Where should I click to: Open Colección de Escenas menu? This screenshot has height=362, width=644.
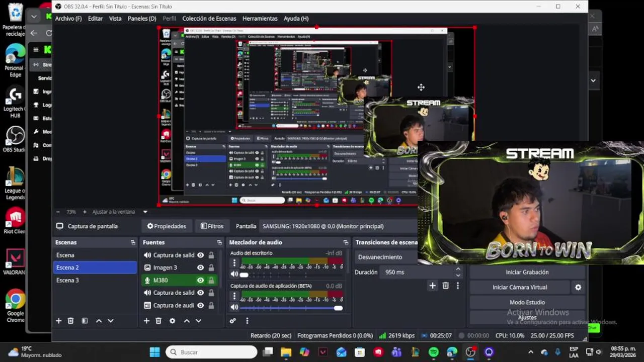tap(209, 19)
